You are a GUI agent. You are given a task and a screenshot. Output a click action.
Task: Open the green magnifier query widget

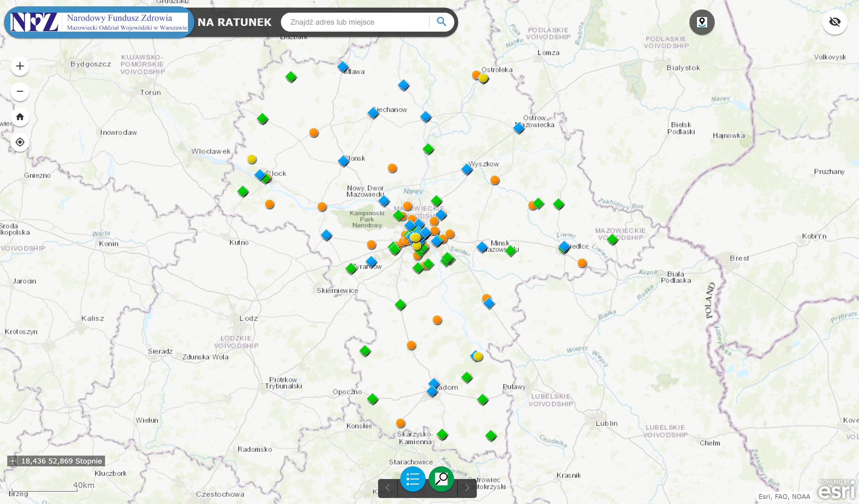coord(441,479)
